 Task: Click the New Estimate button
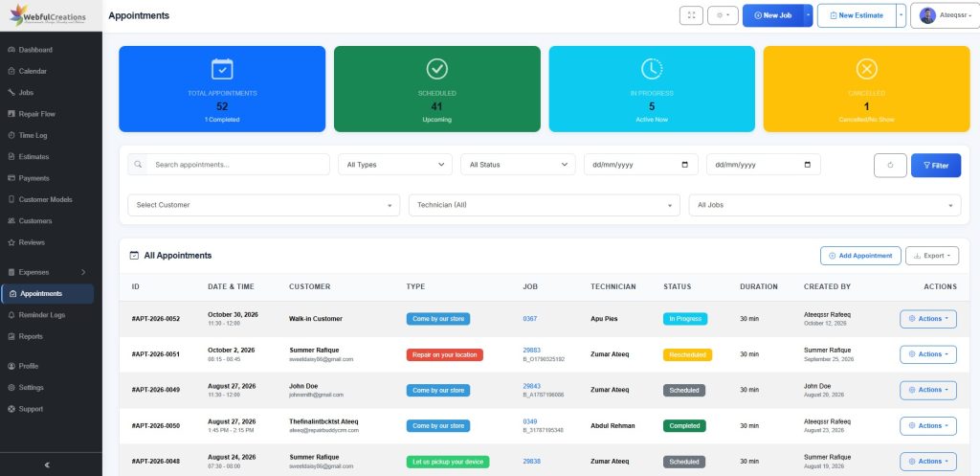857,15
